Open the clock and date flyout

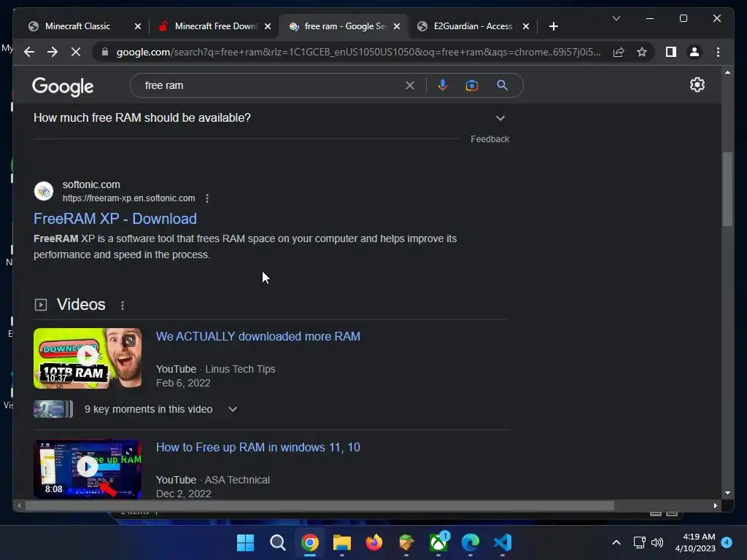[x=695, y=542]
